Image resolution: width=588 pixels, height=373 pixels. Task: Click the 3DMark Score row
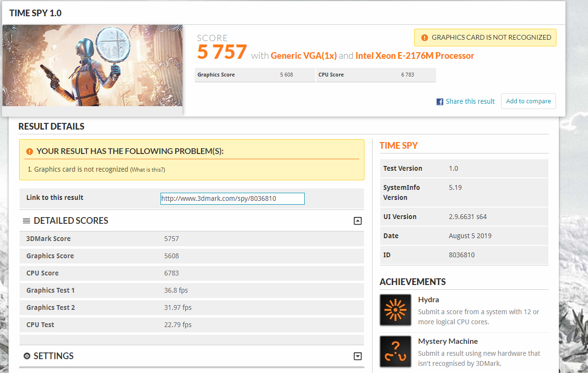192,239
